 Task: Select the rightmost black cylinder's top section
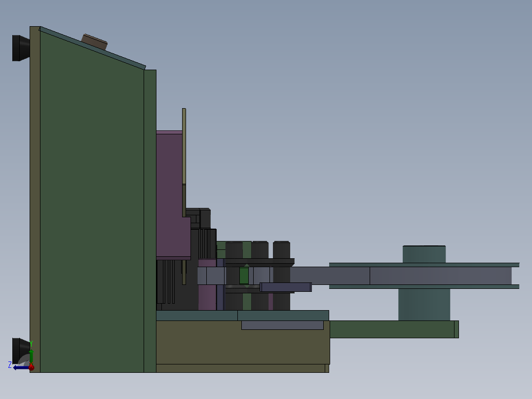tap(282, 250)
